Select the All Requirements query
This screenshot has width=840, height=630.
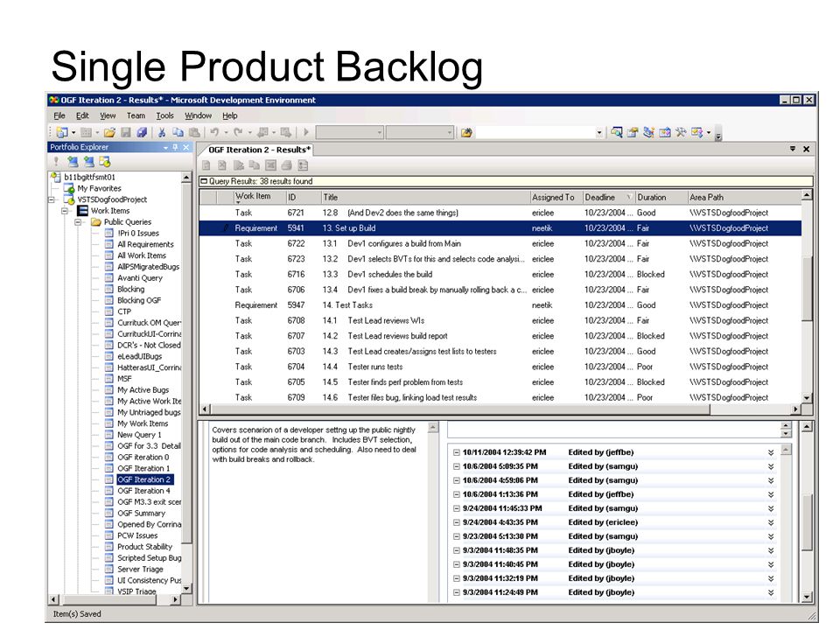145,244
